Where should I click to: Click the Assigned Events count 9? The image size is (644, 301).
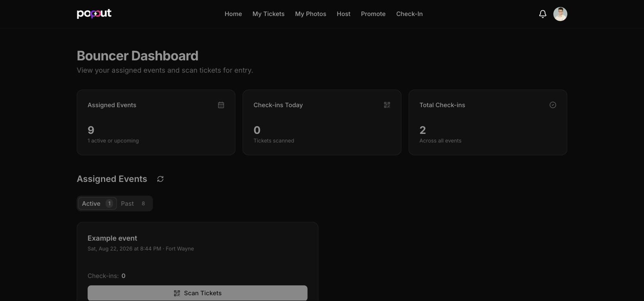pos(91,130)
